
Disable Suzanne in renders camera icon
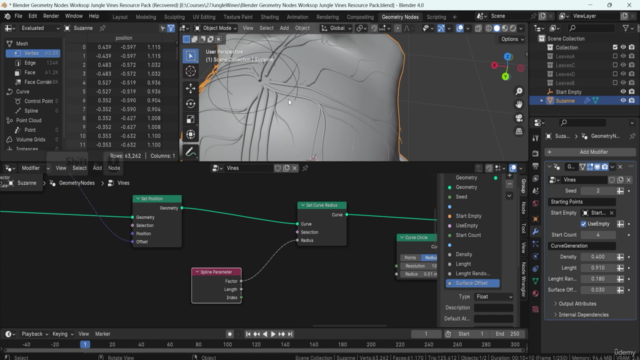pos(632,101)
